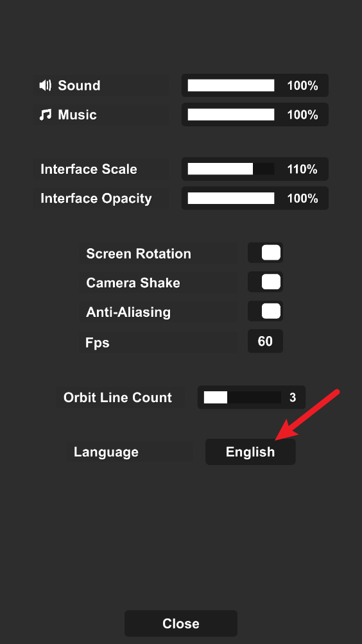Toggle the Screen Rotation switch
The width and height of the screenshot is (362, 644).
pyautogui.click(x=265, y=253)
